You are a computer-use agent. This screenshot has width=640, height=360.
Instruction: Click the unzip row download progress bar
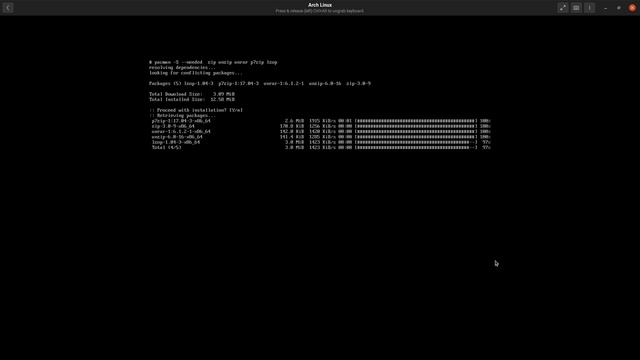(x=416, y=137)
